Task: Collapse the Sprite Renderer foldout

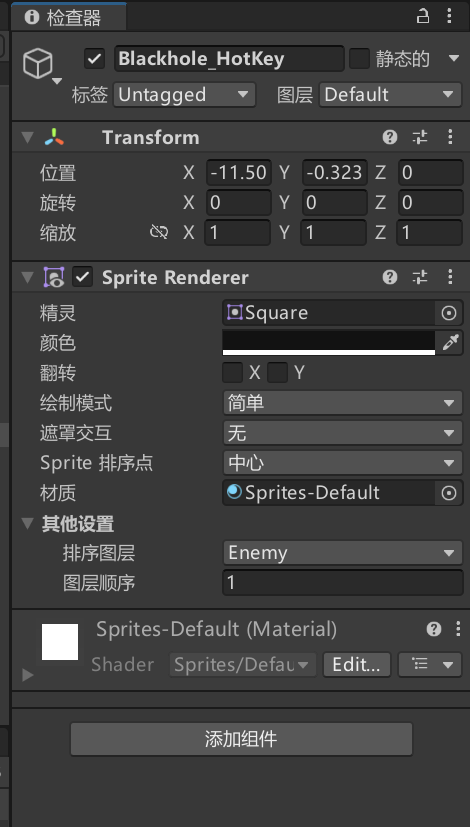Action: [x=27, y=277]
